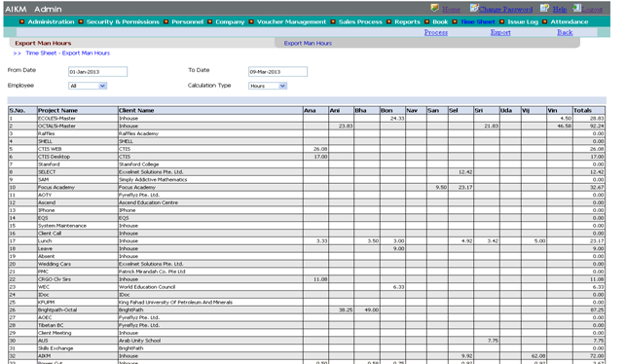Click the Client Name column header
Image resolution: width=625 pixels, height=364 pixels.
click(x=210, y=110)
